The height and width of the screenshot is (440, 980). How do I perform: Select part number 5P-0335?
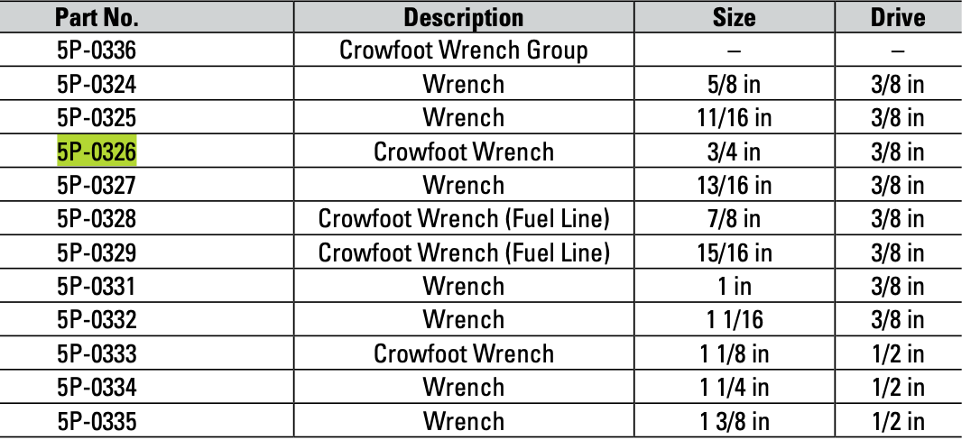click(x=97, y=421)
